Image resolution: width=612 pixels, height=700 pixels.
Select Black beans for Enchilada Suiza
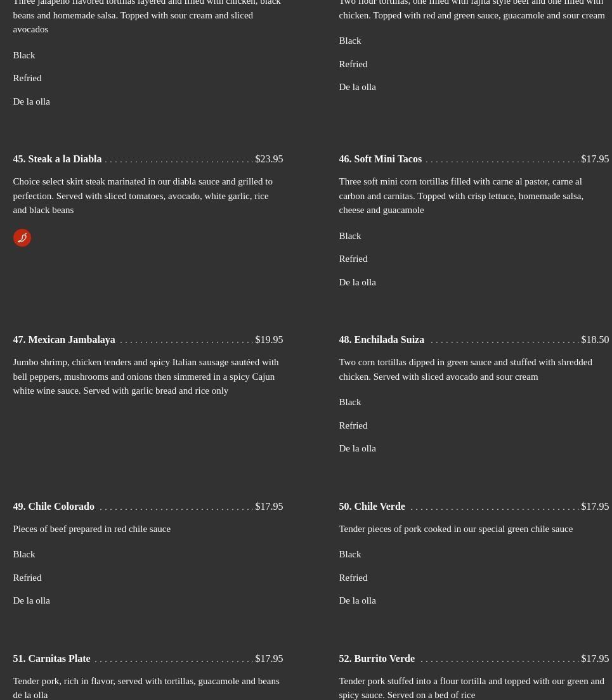click(350, 402)
